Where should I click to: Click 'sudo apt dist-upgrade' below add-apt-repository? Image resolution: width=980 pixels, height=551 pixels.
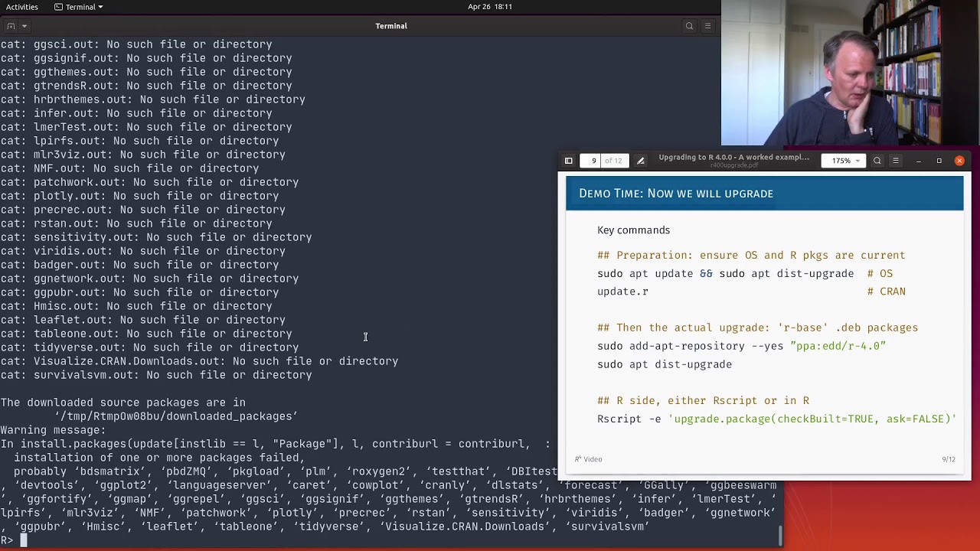coord(665,364)
